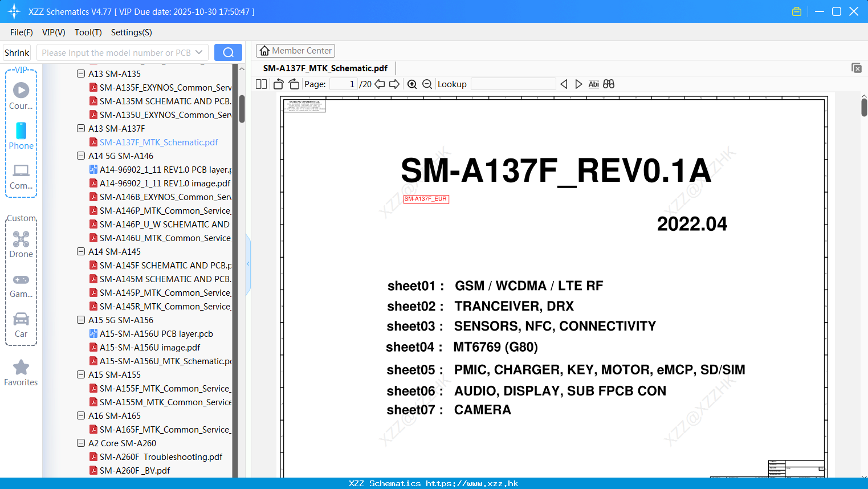
Task: Collapse the A16 SM-A165 folder
Action: click(81, 415)
